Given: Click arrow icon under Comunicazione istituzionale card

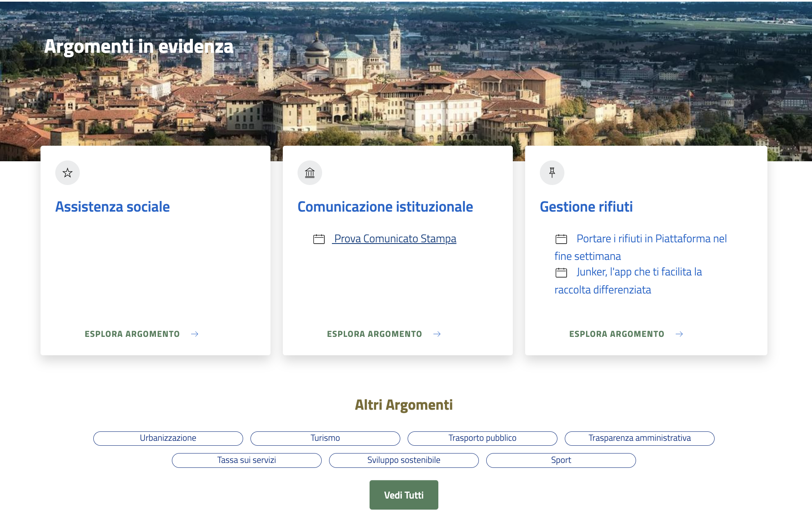Looking at the screenshot, I should 437,334.
